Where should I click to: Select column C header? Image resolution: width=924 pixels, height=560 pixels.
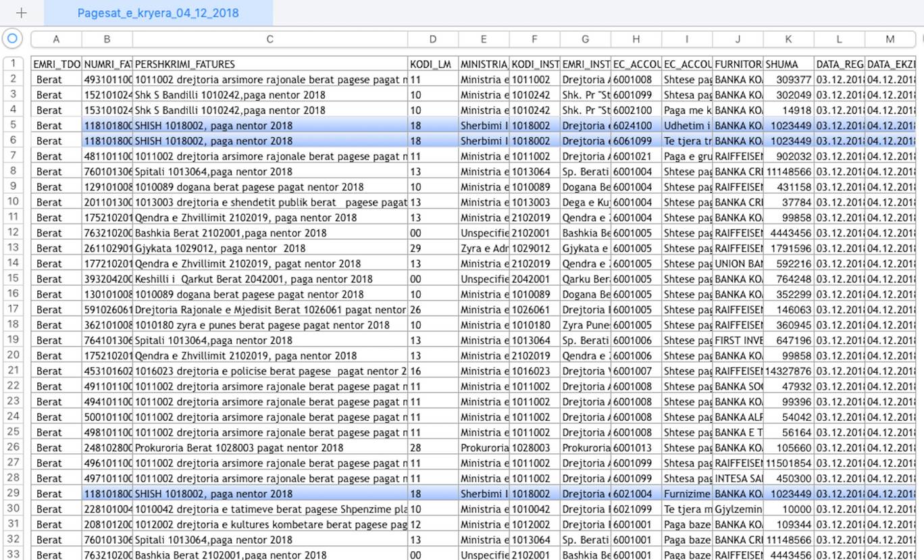(269, 39)
